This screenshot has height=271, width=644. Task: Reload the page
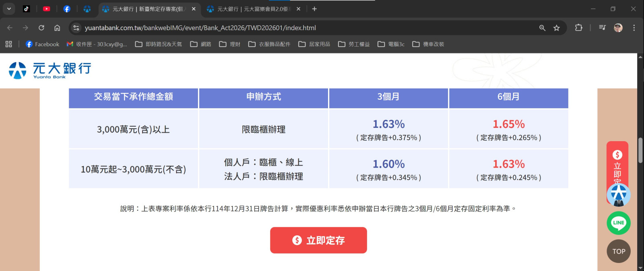click(x=41, y=28)
